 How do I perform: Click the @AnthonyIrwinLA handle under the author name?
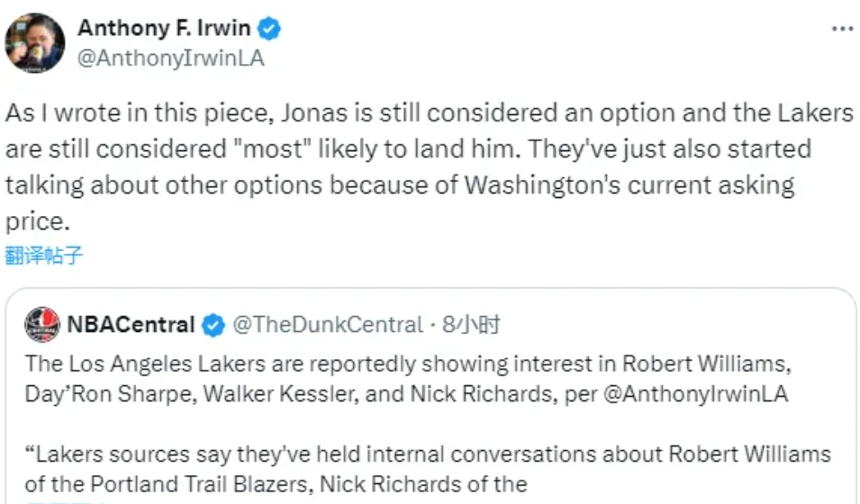pos(171,58)
